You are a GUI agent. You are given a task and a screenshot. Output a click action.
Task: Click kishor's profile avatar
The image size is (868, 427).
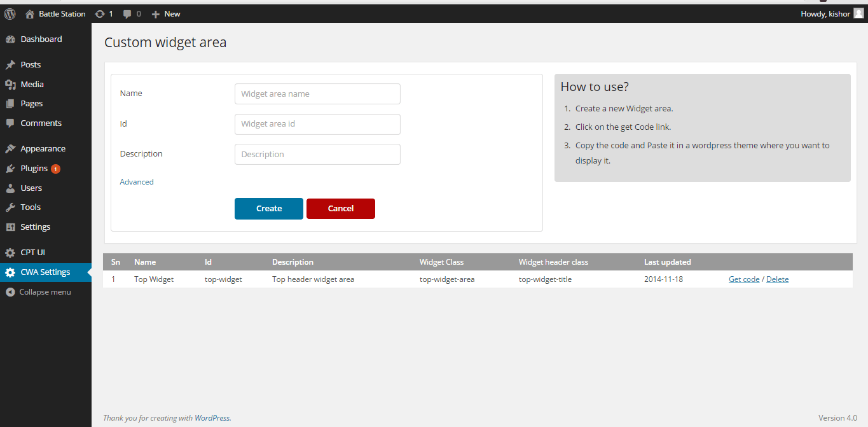(860, 13)
